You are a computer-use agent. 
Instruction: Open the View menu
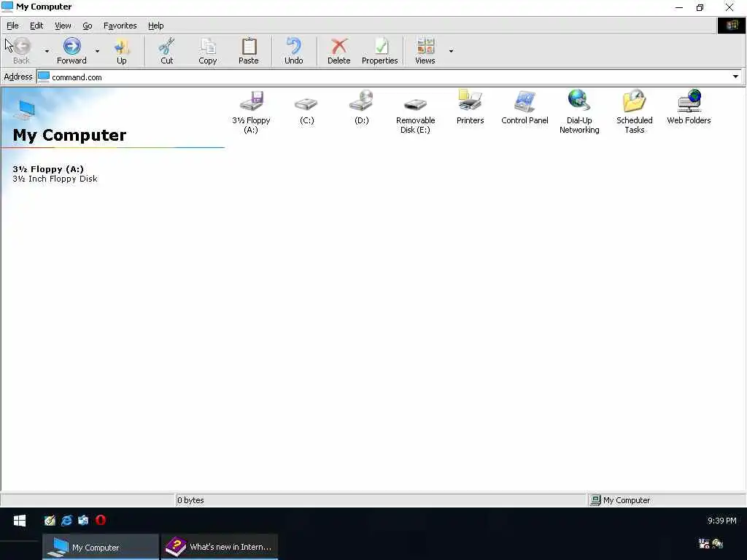(x=63, y=26)
